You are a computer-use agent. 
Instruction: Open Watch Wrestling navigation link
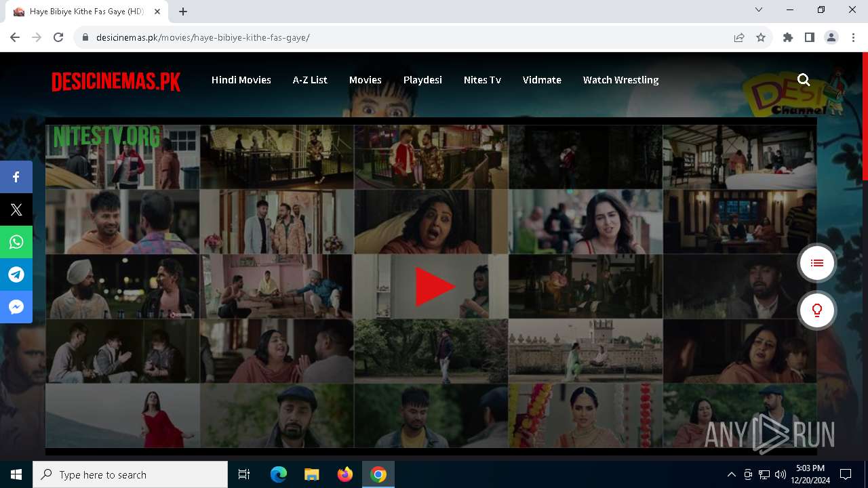point(620,80)
